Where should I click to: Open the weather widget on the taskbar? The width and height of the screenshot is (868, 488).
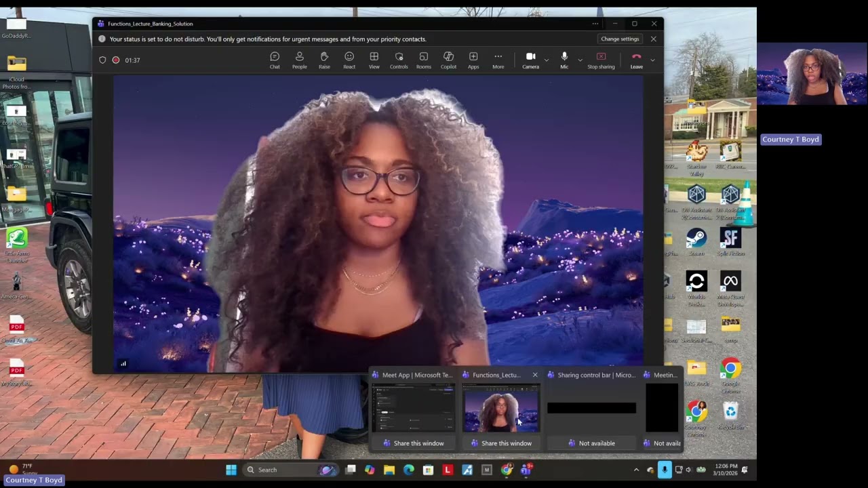(x=20, y=469)
